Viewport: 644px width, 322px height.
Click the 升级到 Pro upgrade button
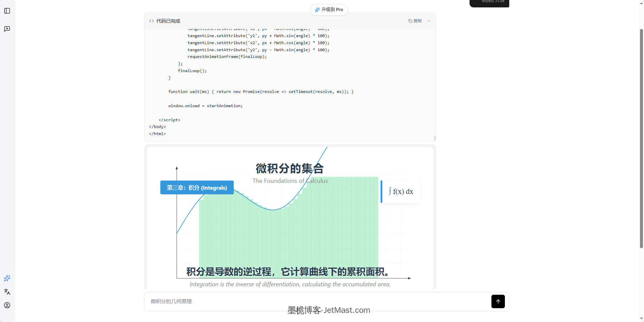(x=329, y=10)
